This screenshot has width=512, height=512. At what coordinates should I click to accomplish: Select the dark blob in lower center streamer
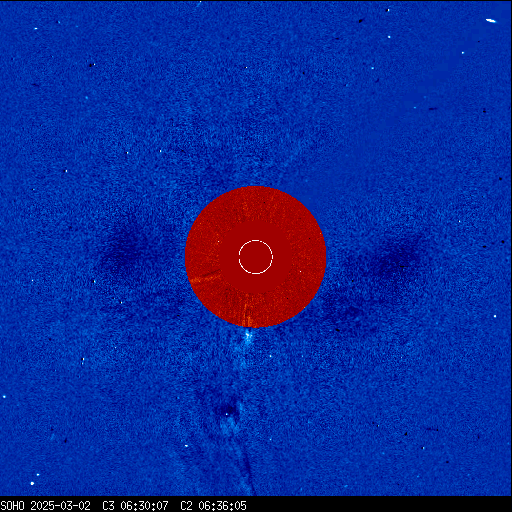[x=227, y=408]
